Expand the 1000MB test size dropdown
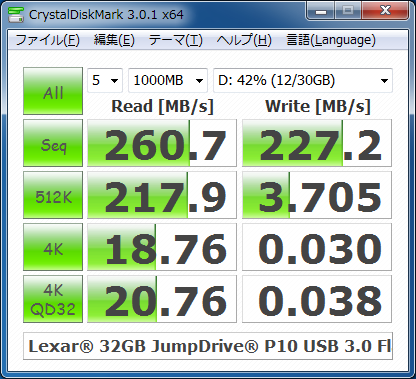The width and height of the screenshot is (416, 379). pos(168,80)
